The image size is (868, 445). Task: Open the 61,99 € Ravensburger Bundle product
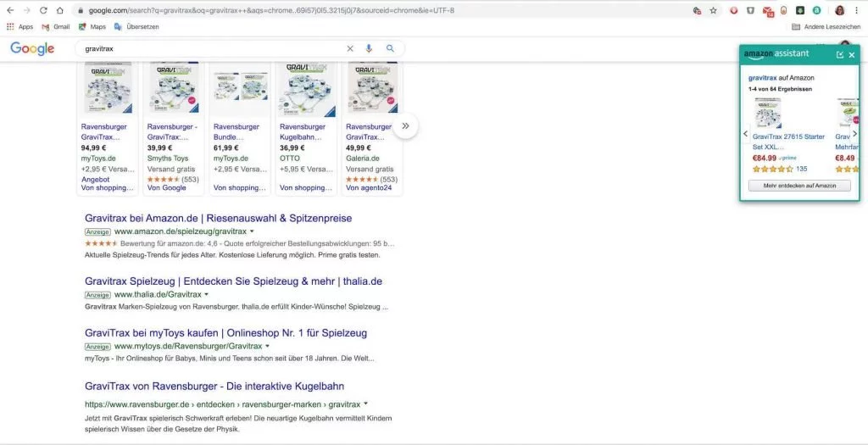pos(240,128)
